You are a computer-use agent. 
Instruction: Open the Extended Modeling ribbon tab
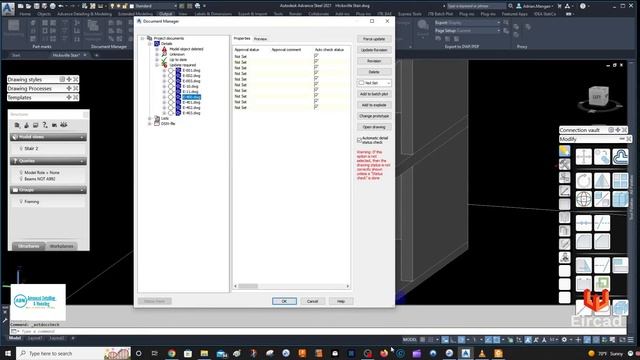pyautogui.click(x=135, y=14)
